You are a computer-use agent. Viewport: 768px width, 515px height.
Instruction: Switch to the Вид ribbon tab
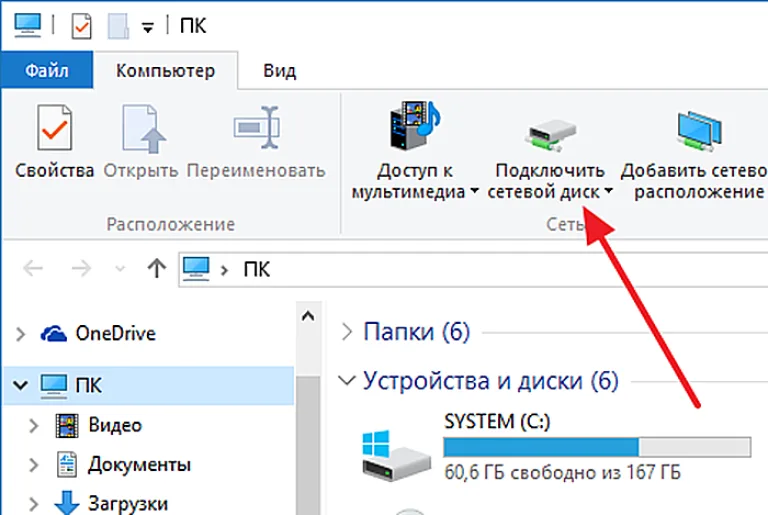pyautogui.click(x=279, y=71)
